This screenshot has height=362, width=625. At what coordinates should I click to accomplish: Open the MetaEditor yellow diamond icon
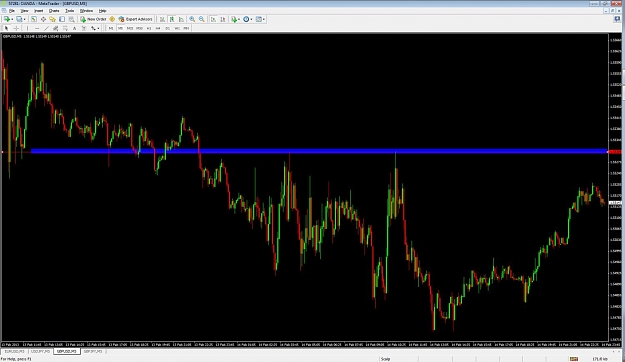tap(112, 19)
